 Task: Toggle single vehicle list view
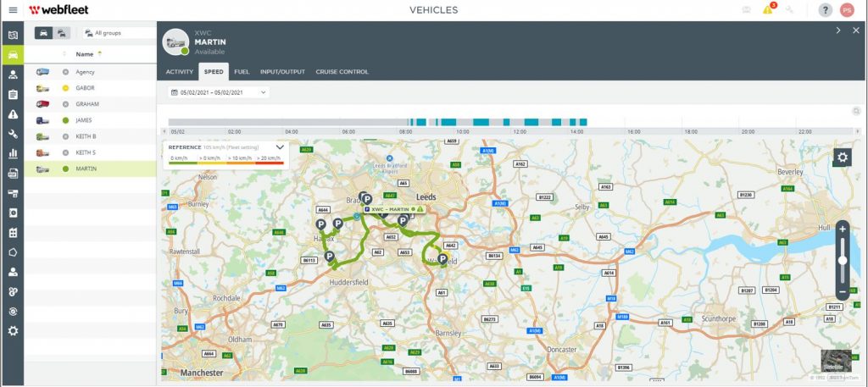click(x=43, y=33)
